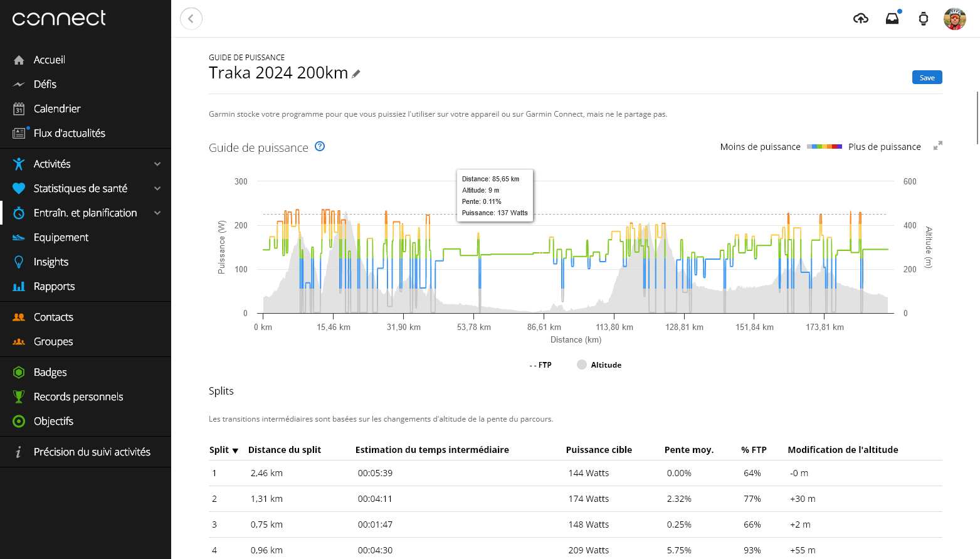Click the Rapports bar chart icon

(19, 286)
